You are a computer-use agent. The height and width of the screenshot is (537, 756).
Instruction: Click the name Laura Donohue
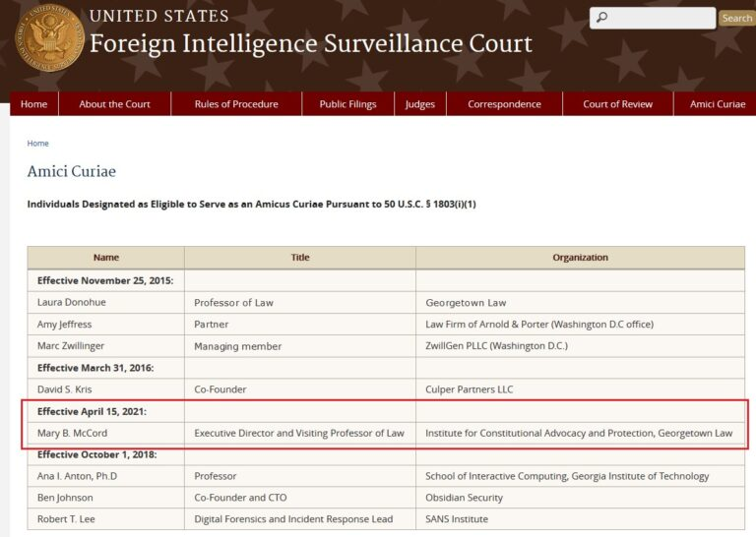(x=71, y=303)
